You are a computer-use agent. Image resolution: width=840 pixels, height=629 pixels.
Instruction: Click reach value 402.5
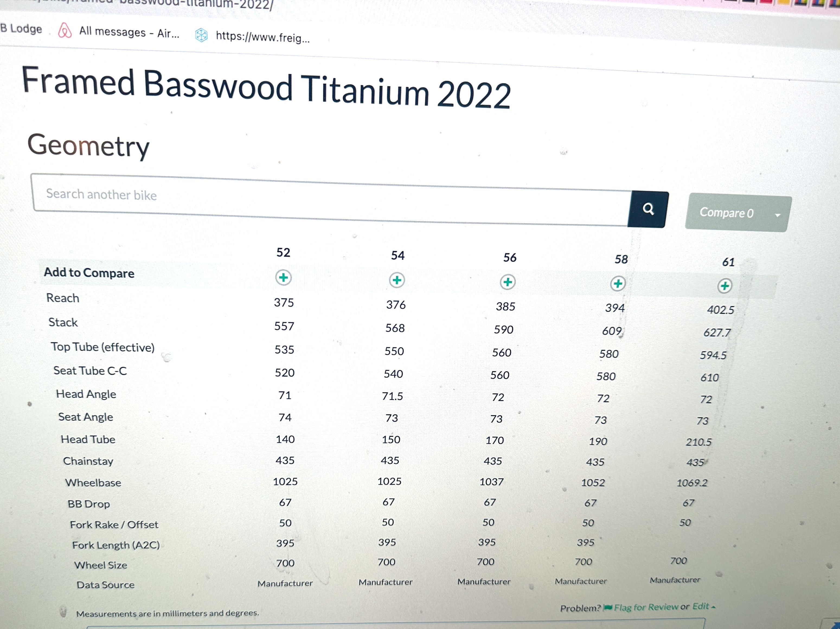(720, 310)
